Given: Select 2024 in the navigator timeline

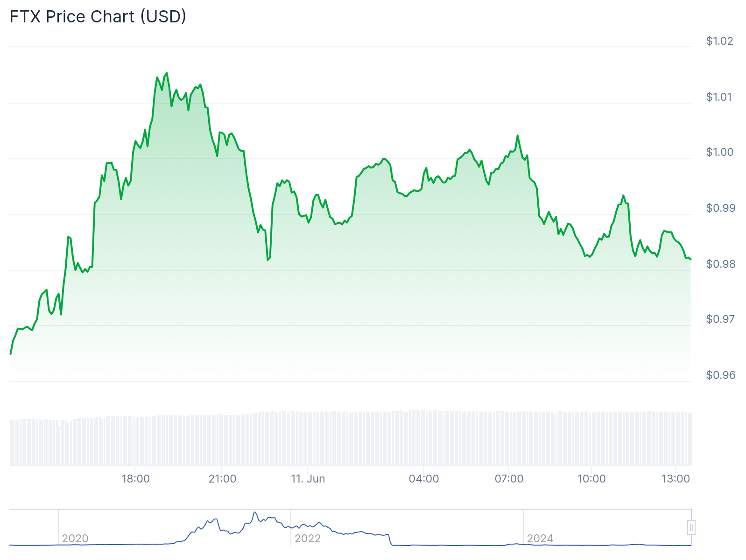Looking at the screenshot, I should (x=540, y=539).
